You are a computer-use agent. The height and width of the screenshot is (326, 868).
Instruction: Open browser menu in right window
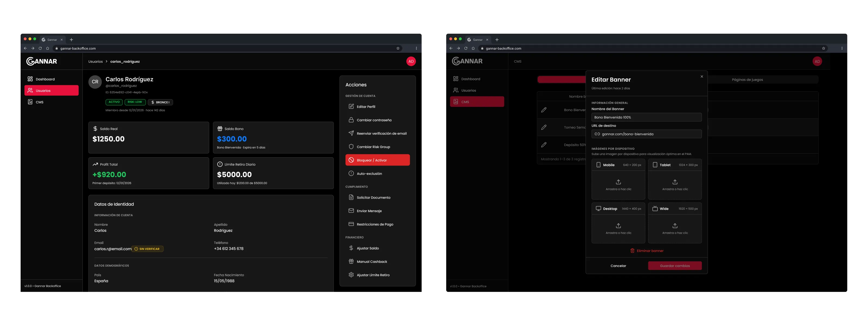pos(842,48)
